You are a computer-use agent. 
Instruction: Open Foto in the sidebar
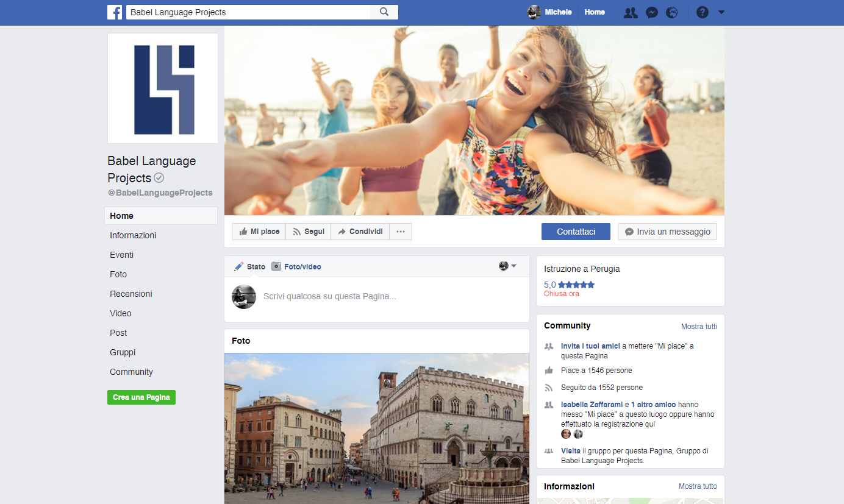coord(118,274)
